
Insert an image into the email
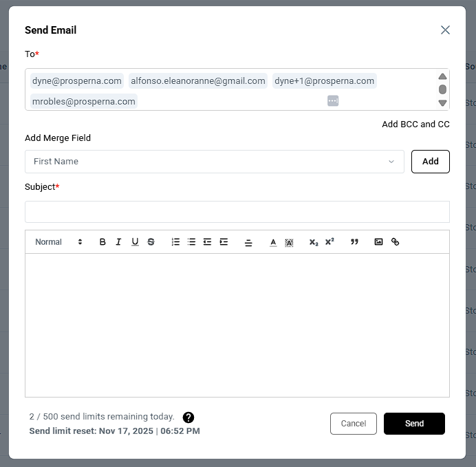click(378, 242)
